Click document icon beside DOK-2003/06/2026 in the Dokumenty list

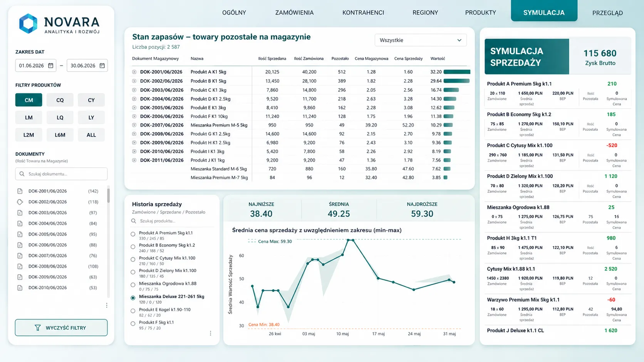(20, 213)
